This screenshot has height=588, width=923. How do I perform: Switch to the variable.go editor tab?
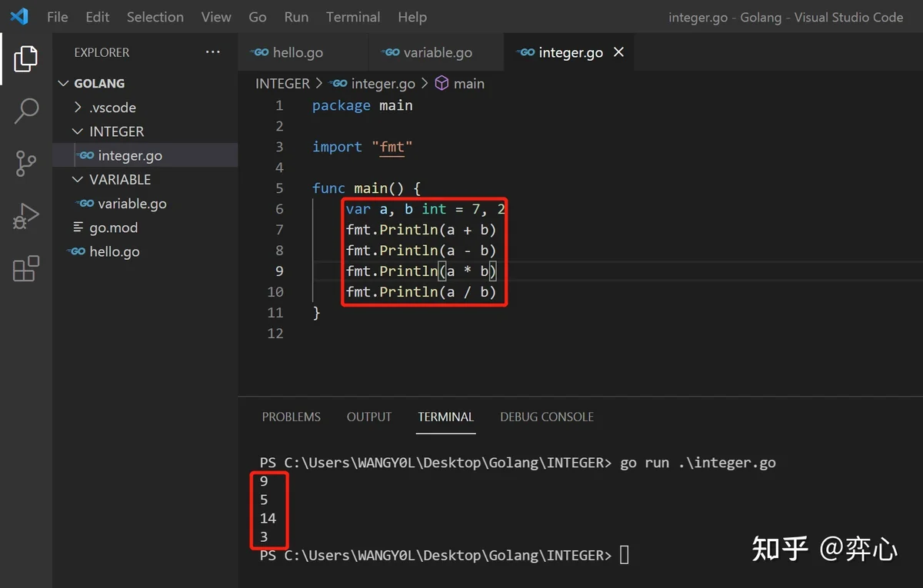click(x=436, y=52)
